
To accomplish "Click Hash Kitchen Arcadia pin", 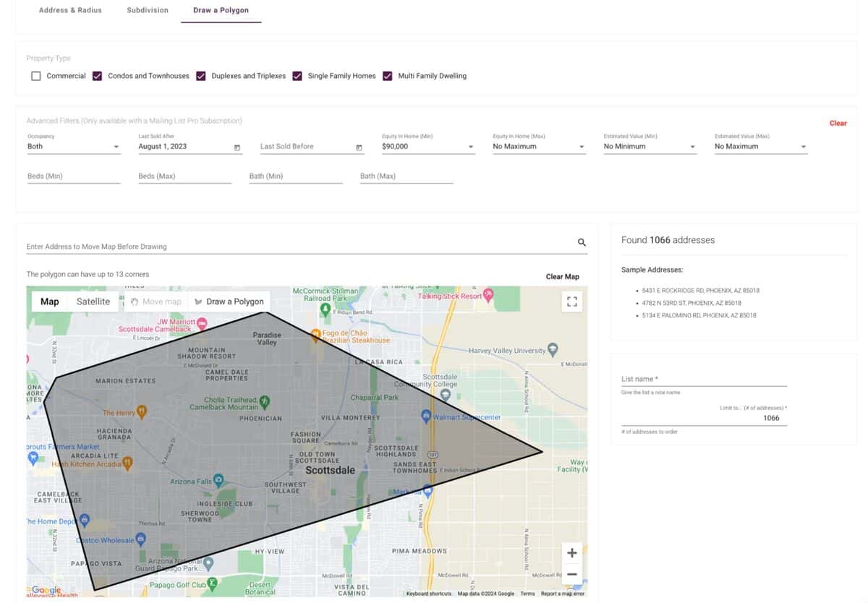I will 127,462.
